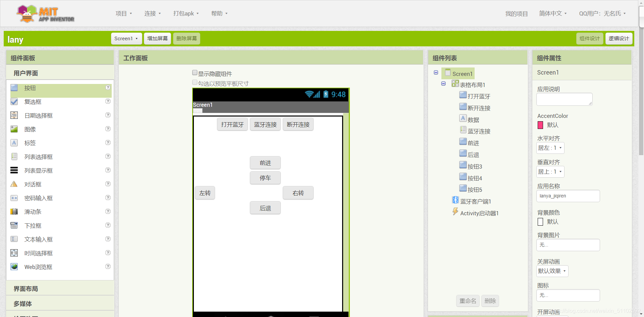
Task: Open help icon for Web浏览框 component
Action: click(108, 267)
